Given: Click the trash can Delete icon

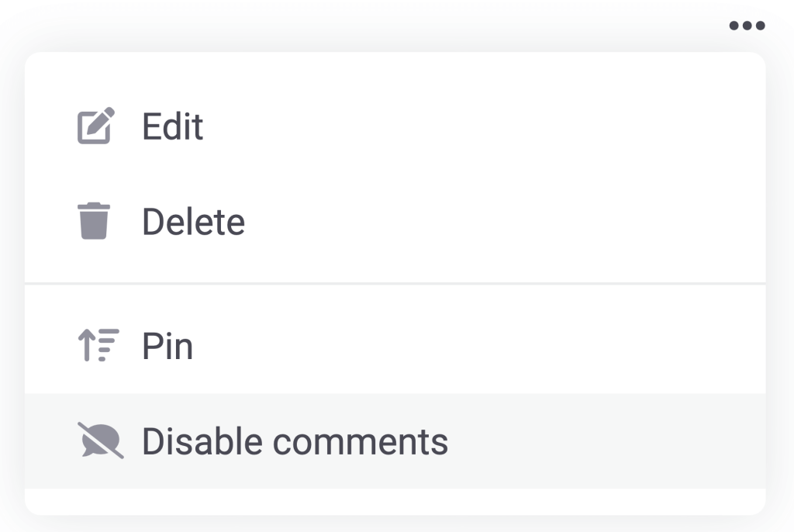Looking at the screenshot, I should [94, 221].
